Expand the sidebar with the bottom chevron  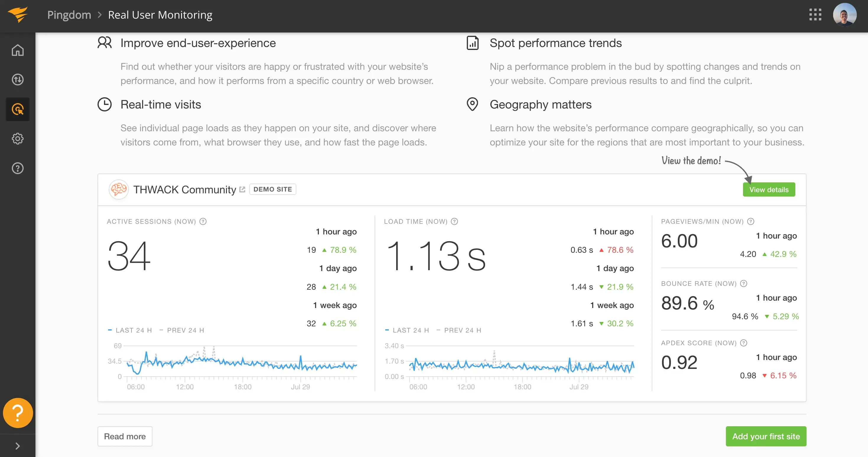pos(17,446)
